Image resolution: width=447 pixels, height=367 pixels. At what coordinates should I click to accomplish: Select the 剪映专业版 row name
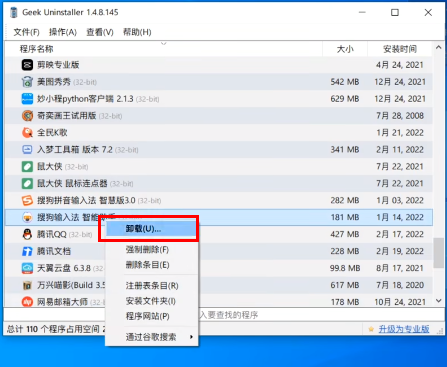[x=58, y=65]
